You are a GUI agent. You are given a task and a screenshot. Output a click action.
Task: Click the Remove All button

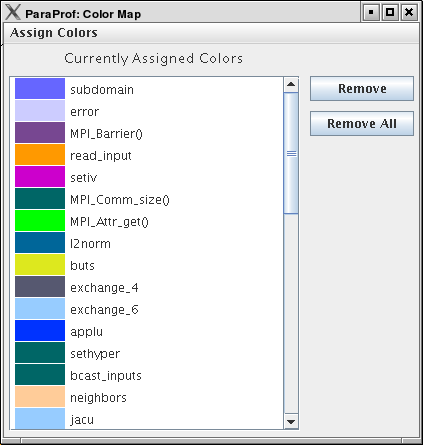point(362,124)
